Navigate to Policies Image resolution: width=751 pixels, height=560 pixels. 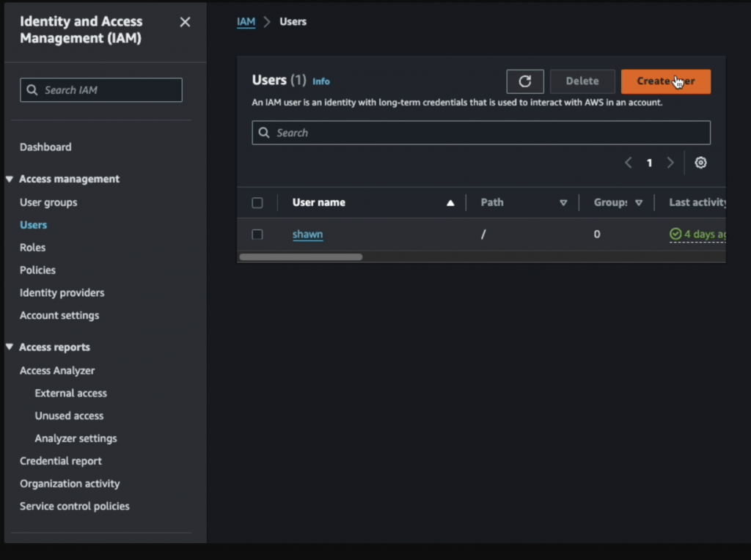pos(37,270)
